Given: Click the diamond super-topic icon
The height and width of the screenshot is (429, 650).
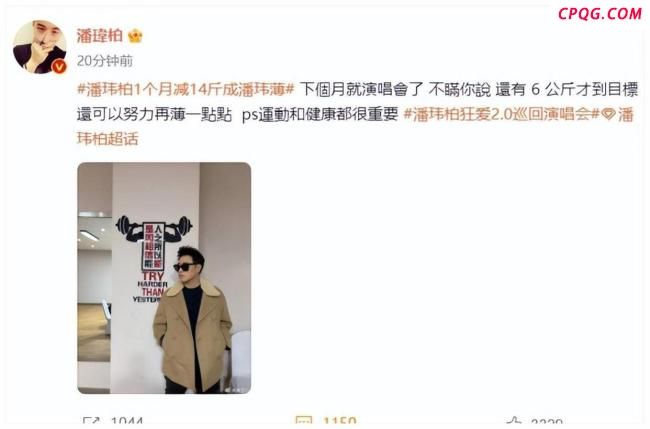Looking at the screenshot, I should tap(608, 114).
